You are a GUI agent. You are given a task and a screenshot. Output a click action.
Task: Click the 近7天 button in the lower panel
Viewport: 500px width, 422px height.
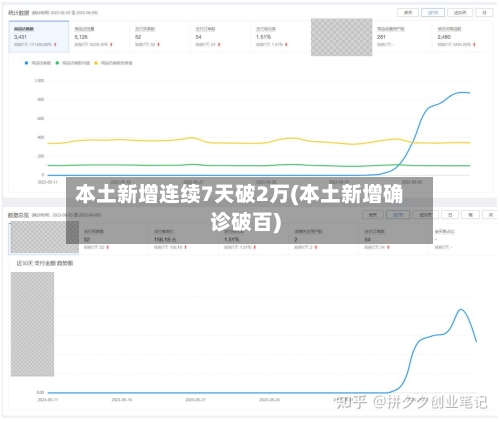click(x=398, y=215)
